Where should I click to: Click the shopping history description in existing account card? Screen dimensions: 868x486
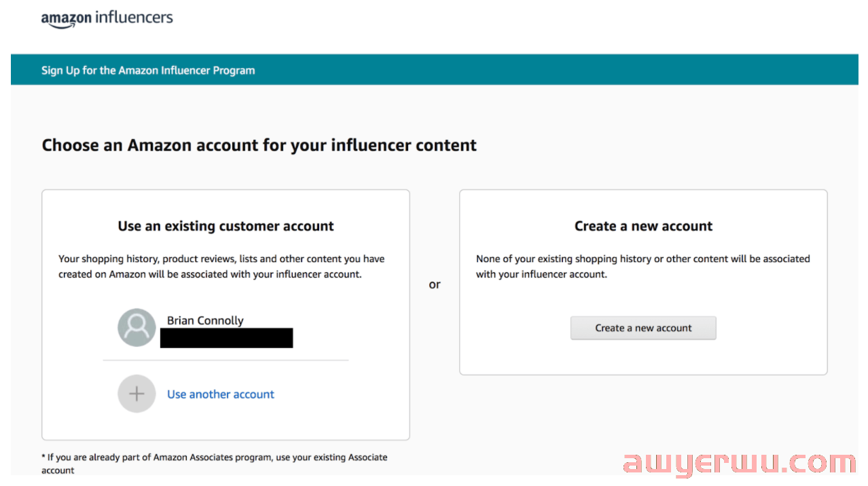pyautogui.click(x=221, y=267)
